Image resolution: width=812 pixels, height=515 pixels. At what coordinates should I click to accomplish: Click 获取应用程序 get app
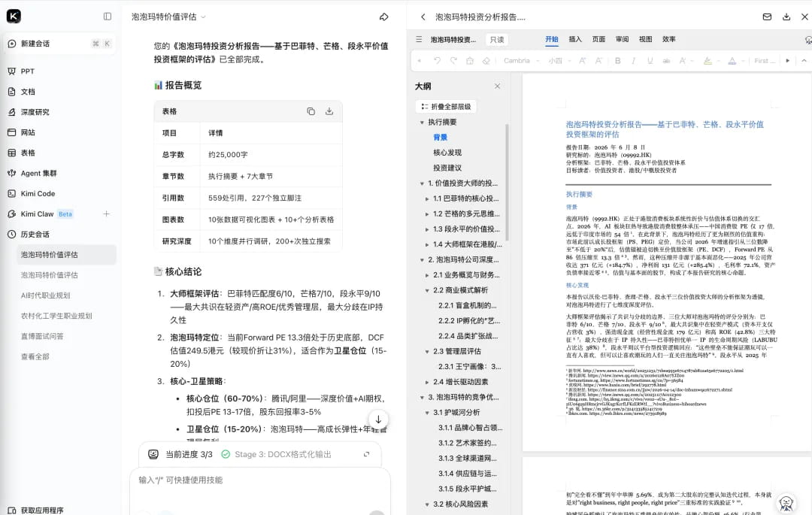(x=36, y=510)
